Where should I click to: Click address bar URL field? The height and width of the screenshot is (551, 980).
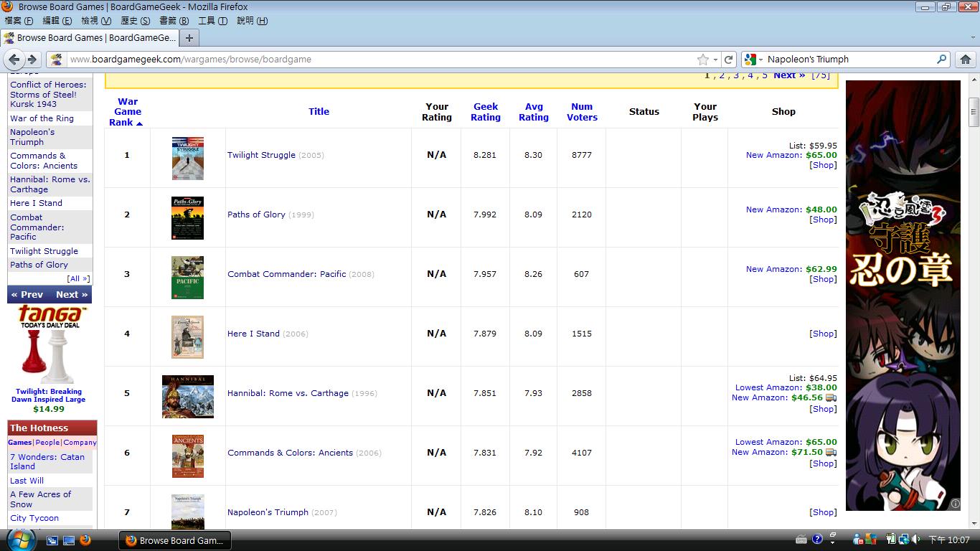[x=380, y=60]
